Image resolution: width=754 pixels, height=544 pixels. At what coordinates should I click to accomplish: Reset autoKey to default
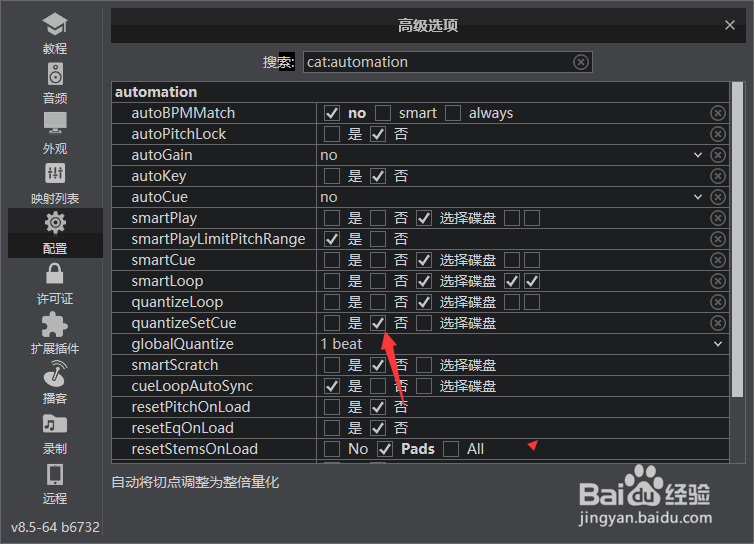tap(718, 176)
